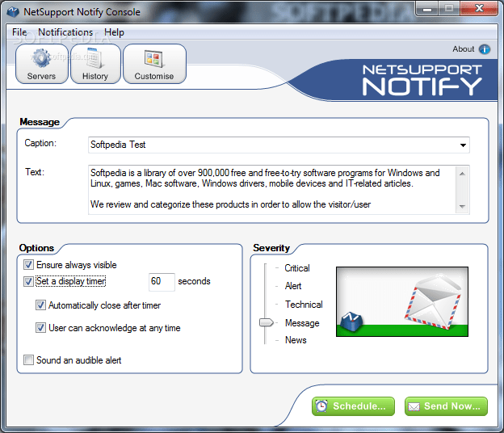Open the Help menu
Image resolution: width=504 pixels, height=433 pixels.
(x=114, y=32)
